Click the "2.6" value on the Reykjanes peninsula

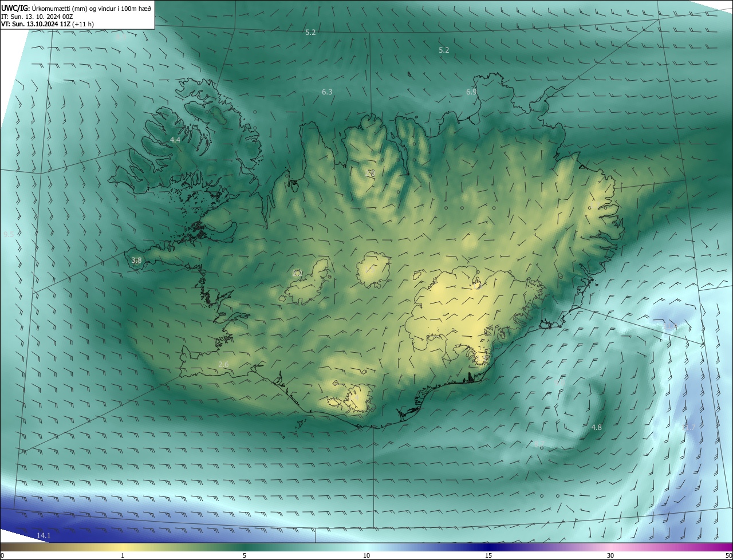tap(224, 365)
